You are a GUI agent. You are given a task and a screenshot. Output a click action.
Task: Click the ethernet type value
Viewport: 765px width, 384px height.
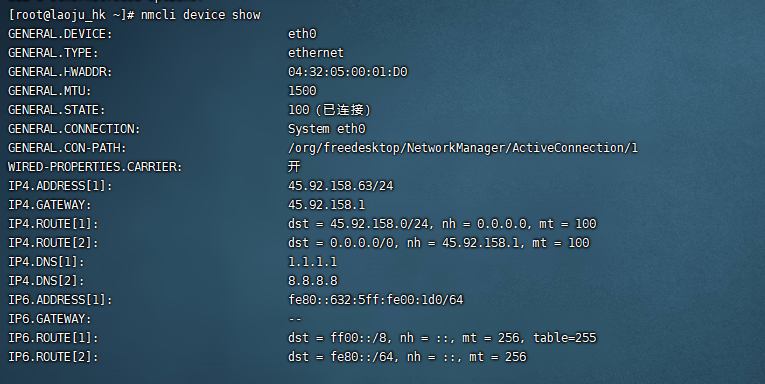[316, 53]
